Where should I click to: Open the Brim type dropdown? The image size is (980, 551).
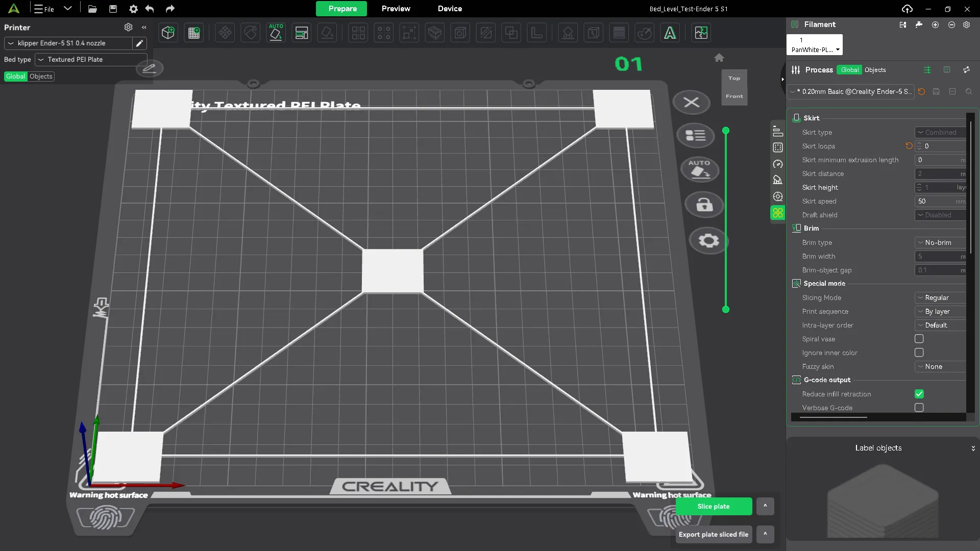coord(941,243)
